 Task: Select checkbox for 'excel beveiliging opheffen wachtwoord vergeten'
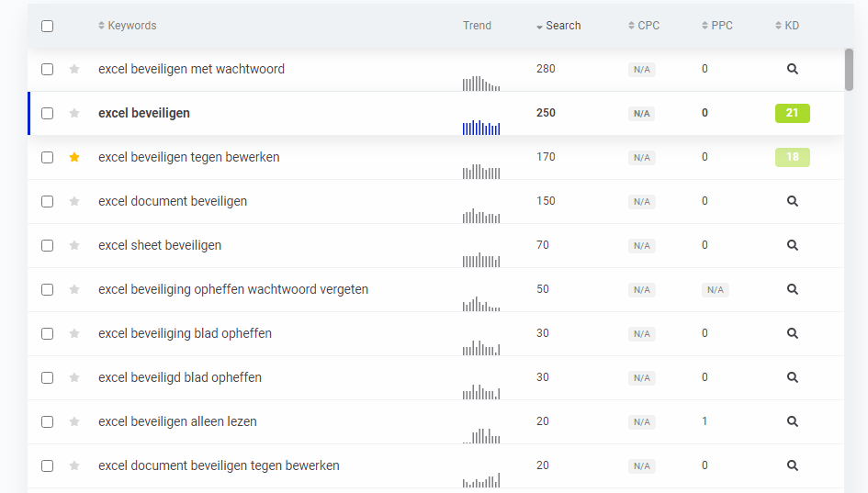(47, 289)
